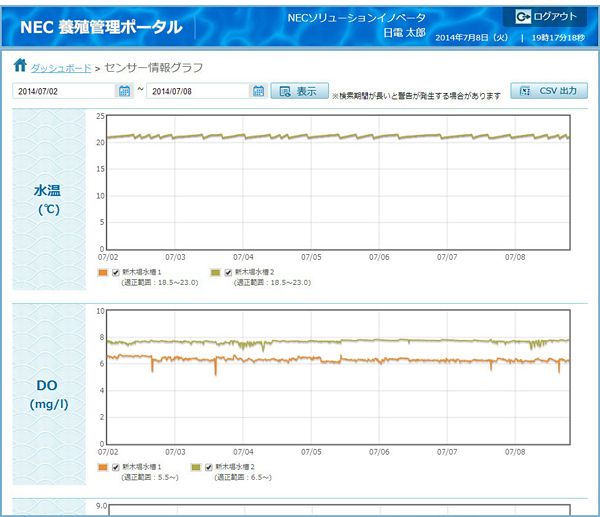600x517 pixels.
Task: Export data with the CSV 出力 button
Action: [549, 91]
